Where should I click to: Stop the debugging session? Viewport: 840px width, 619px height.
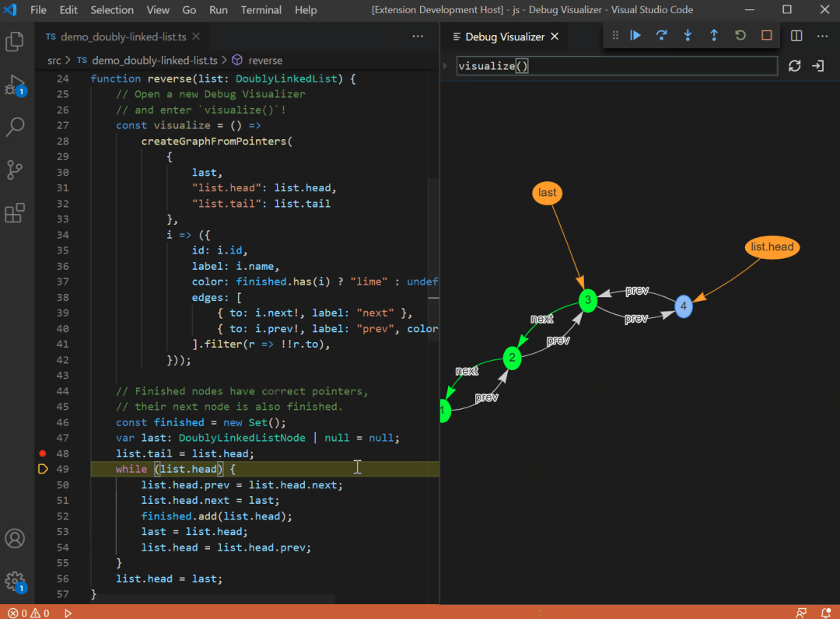click(x=767, y=35)
